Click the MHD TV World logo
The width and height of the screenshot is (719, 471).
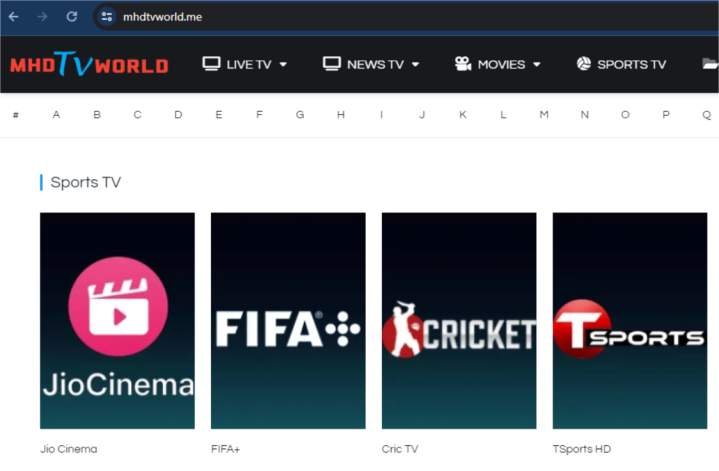[89, 64]
